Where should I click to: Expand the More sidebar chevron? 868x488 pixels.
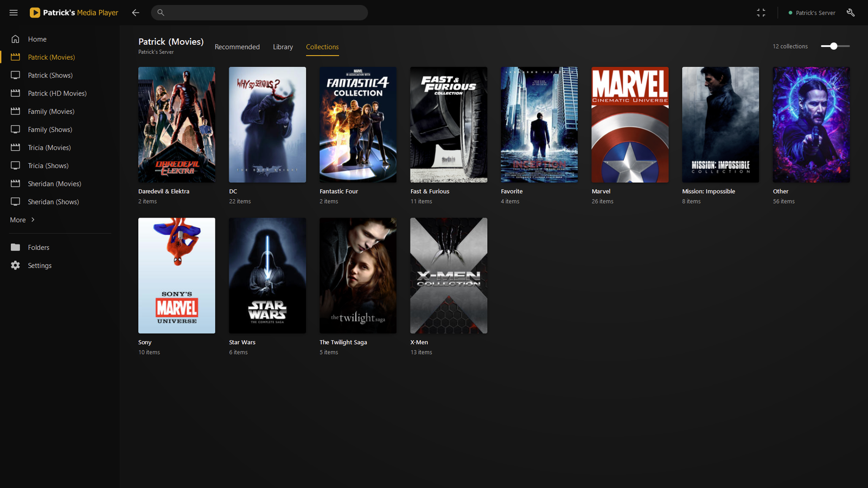(33, 220)
